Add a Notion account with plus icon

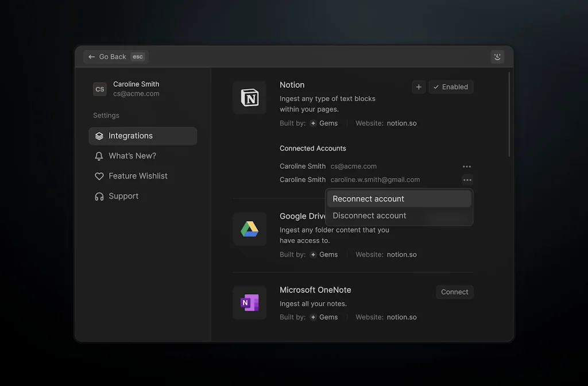[419, 87]
